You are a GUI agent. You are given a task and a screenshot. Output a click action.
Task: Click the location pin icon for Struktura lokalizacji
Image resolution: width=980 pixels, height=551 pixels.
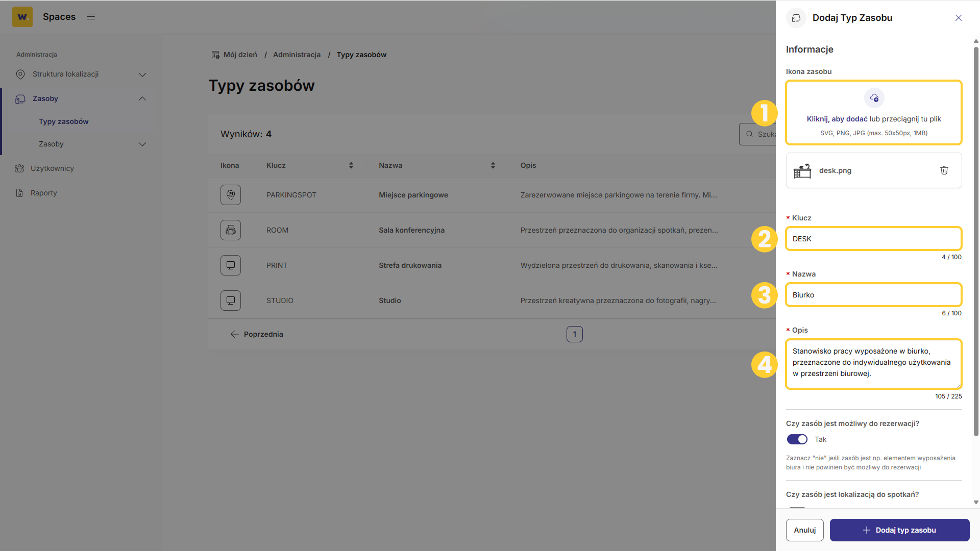[x=20, y=74]
